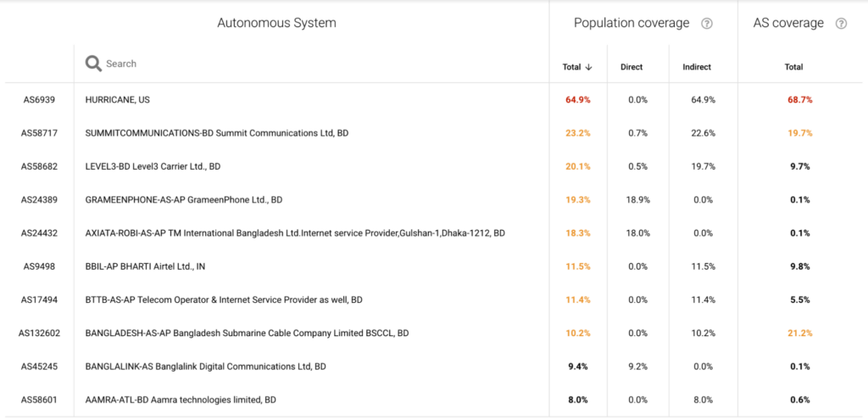Open AS coverage help icon
Viewport: 868px width, 420px height.
(x=841, y=24)
